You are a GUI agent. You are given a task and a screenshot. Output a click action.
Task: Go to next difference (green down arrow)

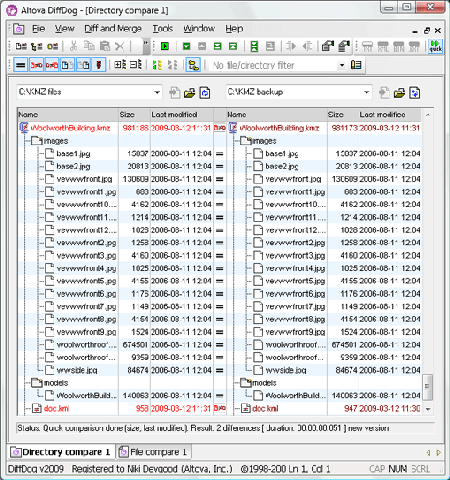tap(186, 46)
